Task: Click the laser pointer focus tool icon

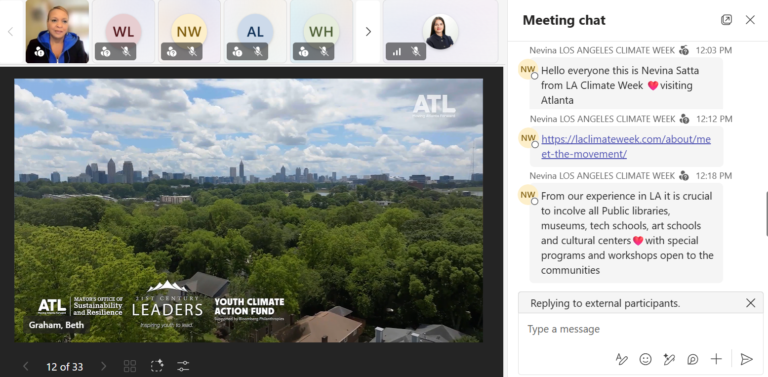Action: click(x=157, y=366)
